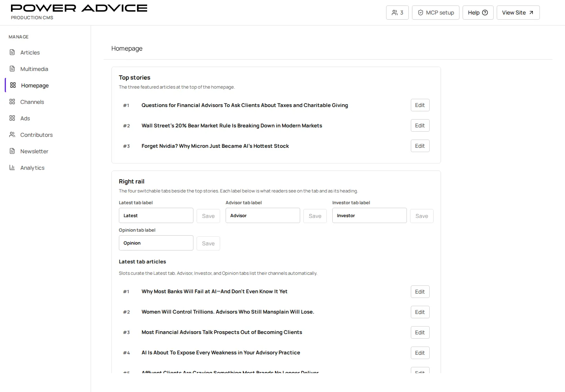Click the Articles document icon in sidebar

pos(12,52)
